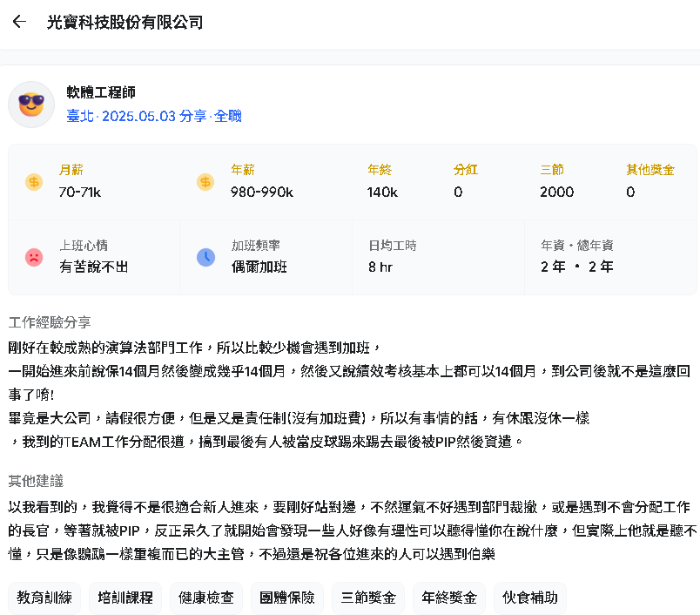Click the 分紅 label
Screen dimensions: 700x615
point(466,170)
